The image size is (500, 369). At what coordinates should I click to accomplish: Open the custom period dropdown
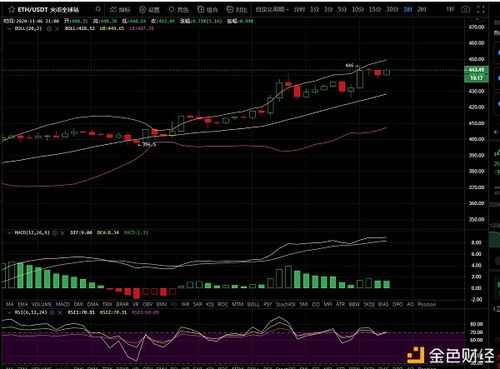tap(272, 9)
